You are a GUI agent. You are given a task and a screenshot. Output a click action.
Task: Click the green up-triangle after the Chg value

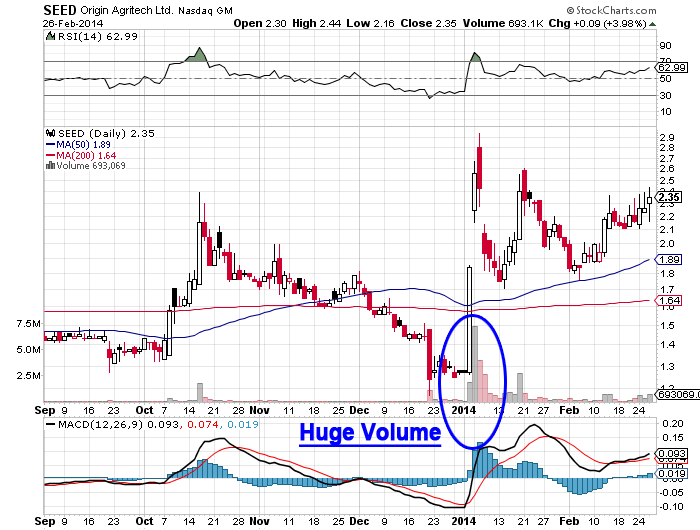[x=652, y=24]
